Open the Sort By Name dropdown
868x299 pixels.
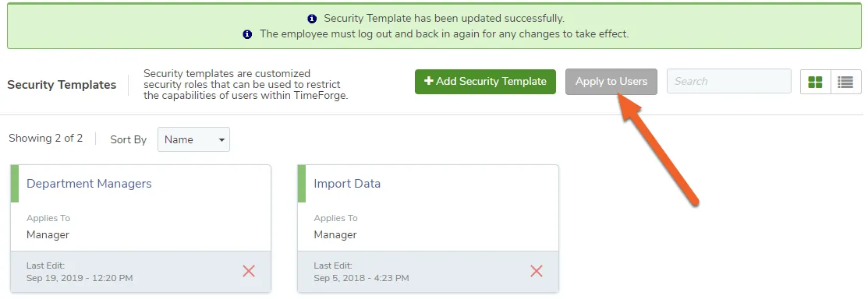[193, 139]
